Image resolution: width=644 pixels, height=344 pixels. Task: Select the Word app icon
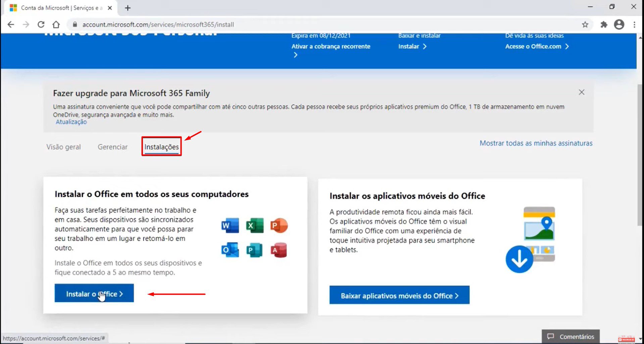230,225
